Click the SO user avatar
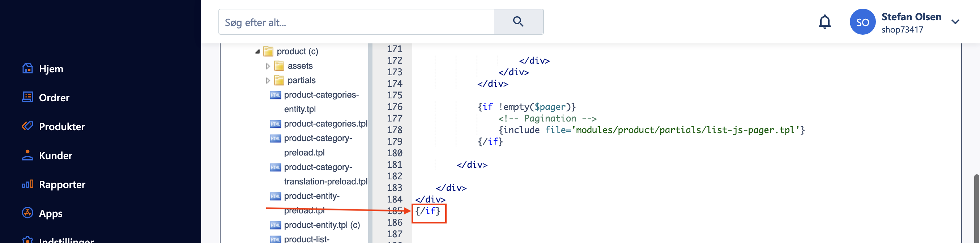This screenshot has height=243, width=980. (x=862, y=22)
